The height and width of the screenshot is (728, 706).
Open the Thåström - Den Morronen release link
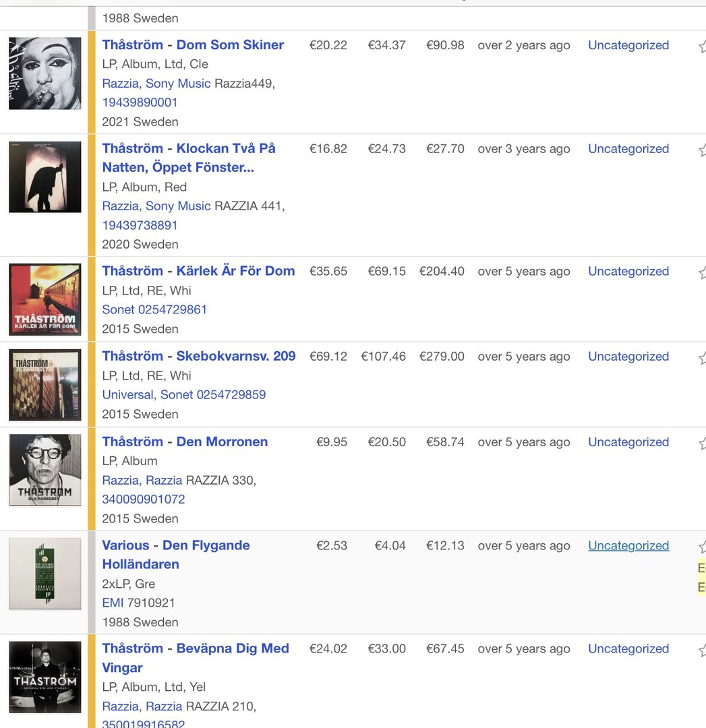coord(185,442)
